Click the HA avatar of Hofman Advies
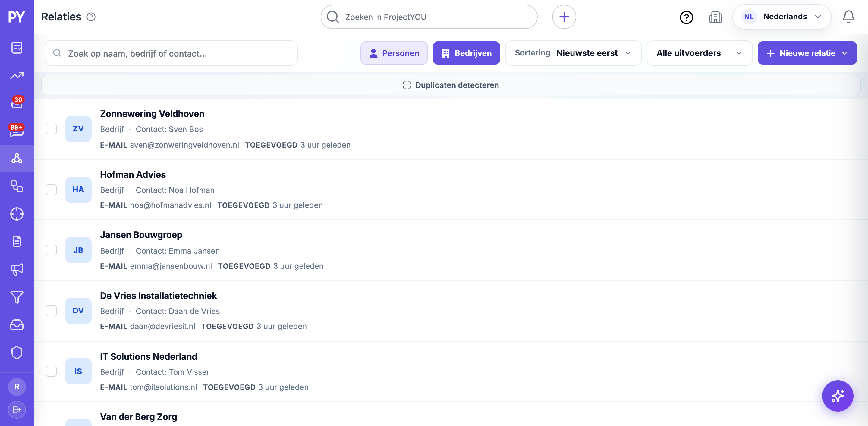Viewport: 868px width, 426px height. coord(78,190)
